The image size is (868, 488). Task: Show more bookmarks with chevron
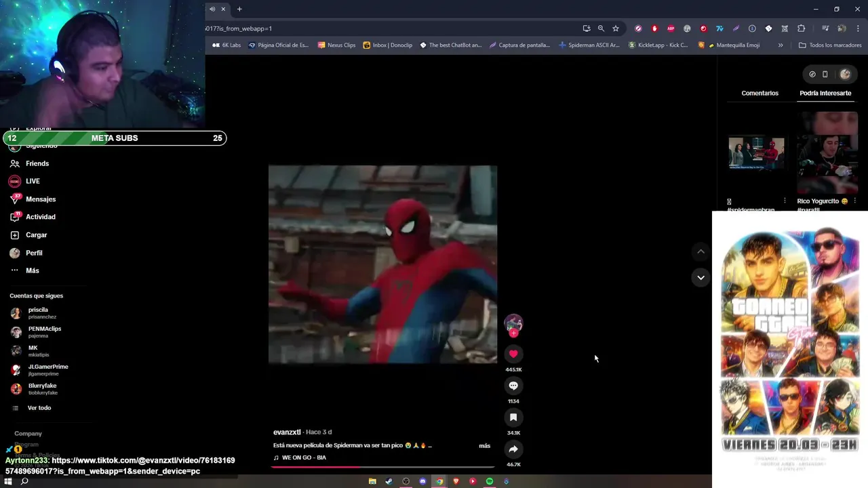tap(781, 45)
